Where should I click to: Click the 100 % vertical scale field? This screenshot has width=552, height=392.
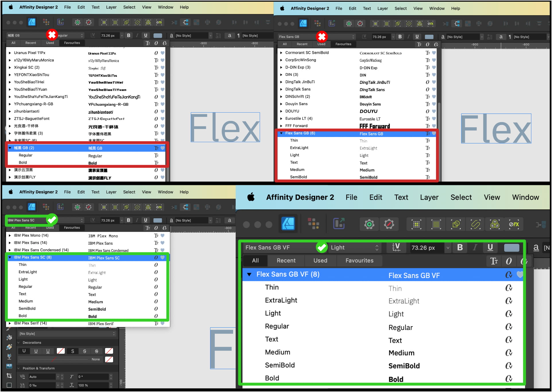[x=92, y=385]
